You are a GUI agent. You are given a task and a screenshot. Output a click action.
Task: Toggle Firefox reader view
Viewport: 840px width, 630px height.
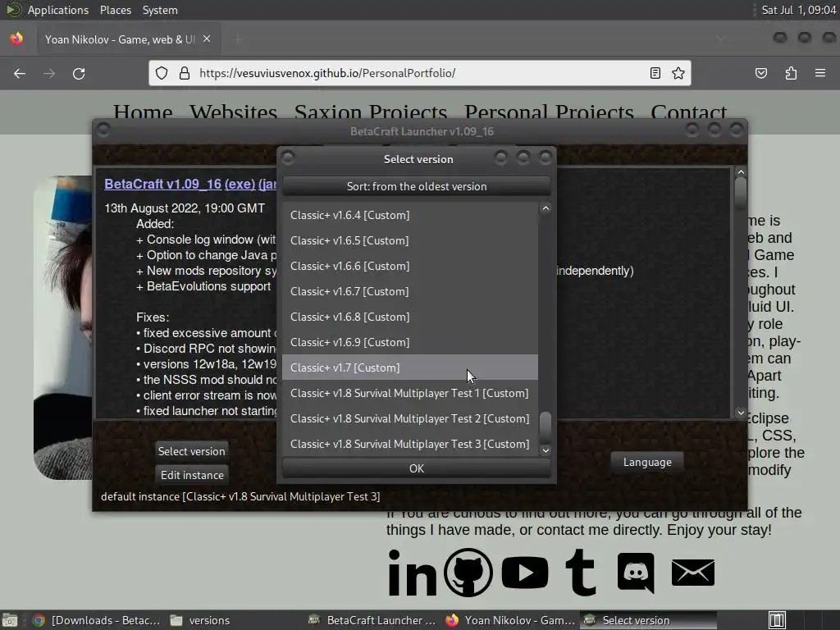click(655, 73)
